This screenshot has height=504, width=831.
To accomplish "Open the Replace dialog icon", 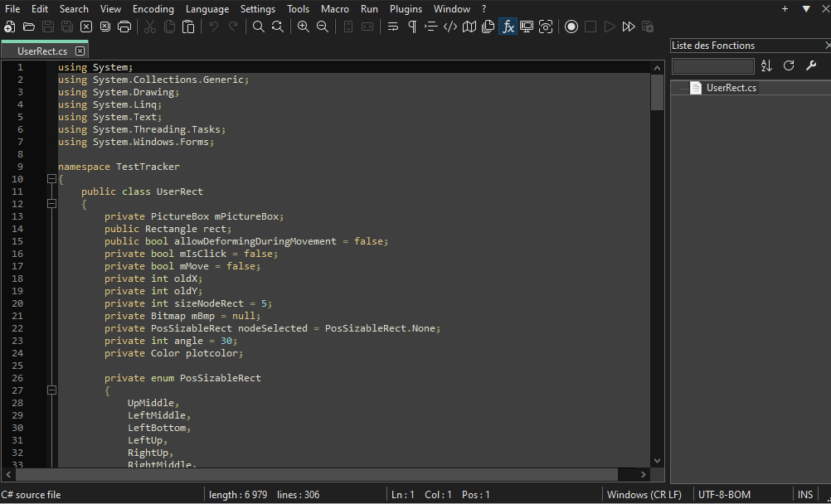I will tap(277, 27).
